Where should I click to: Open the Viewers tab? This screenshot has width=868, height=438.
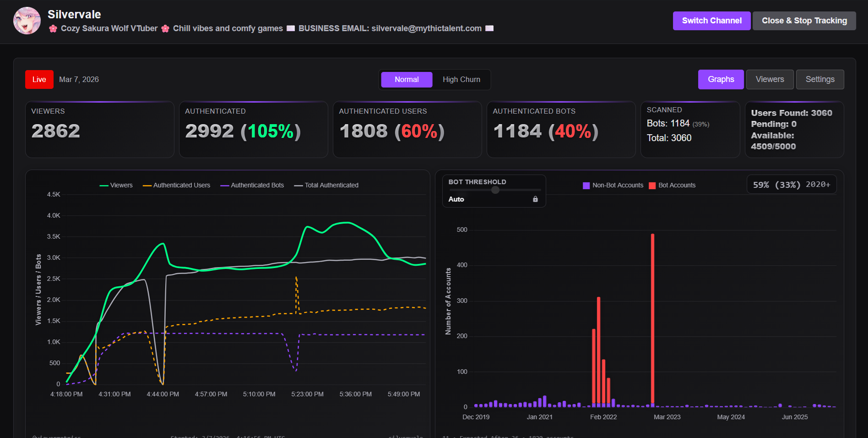770,79
